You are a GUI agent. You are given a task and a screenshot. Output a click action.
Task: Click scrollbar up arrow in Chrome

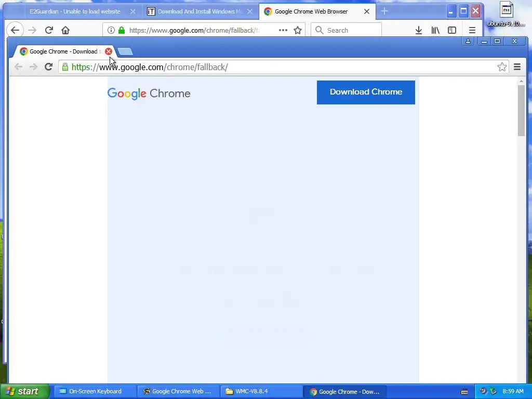(521, 82)
